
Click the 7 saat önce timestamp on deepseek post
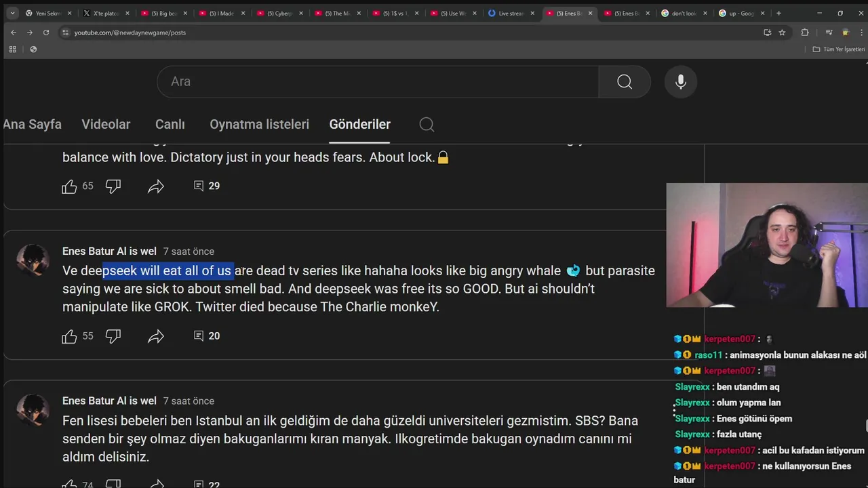pyautogui.click(x=189, y=251)
